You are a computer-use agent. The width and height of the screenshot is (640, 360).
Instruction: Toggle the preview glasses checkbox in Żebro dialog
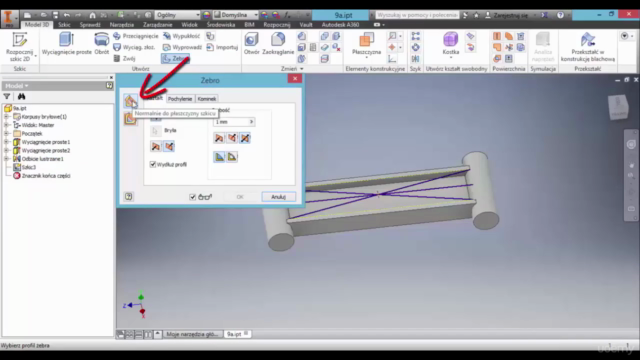[x=192, y=197]
